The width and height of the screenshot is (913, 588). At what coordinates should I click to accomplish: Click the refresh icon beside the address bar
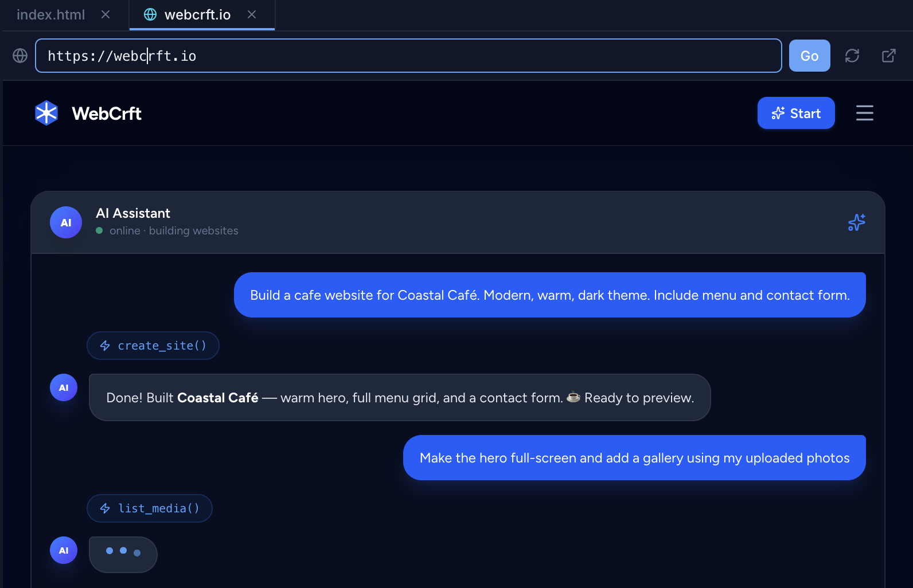852,56
